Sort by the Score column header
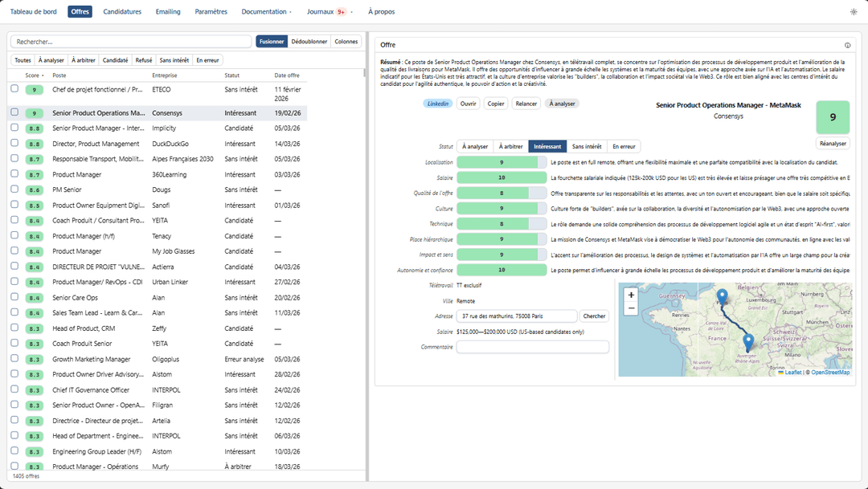Screen dimensions: 868x489 pos(34,75)
